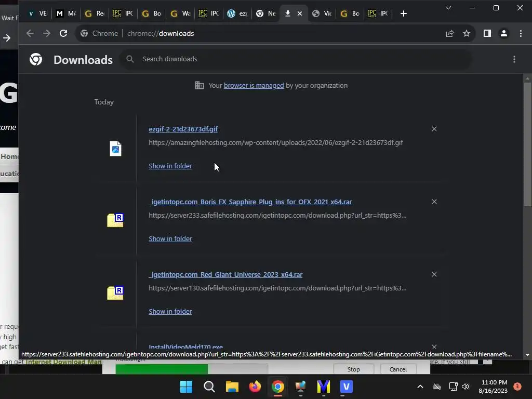Image resolution: width=532 pixels, height=399 pixels.
Task: Open the monitor app taskbar icon
Action: (301, 387)
